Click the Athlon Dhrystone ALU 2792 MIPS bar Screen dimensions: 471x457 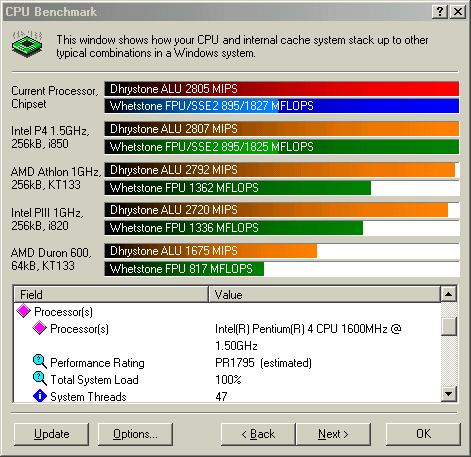click(x=280, y=170)
